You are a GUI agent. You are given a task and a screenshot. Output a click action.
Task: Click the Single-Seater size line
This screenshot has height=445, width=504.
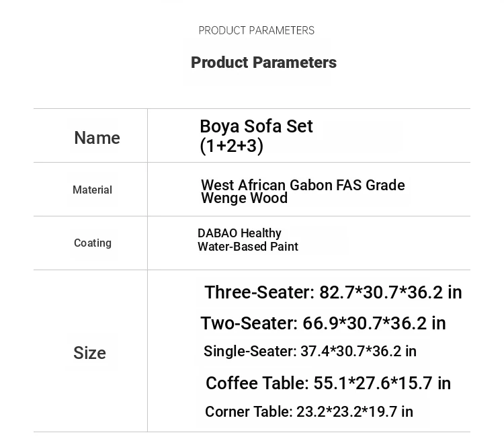[310, 352]
